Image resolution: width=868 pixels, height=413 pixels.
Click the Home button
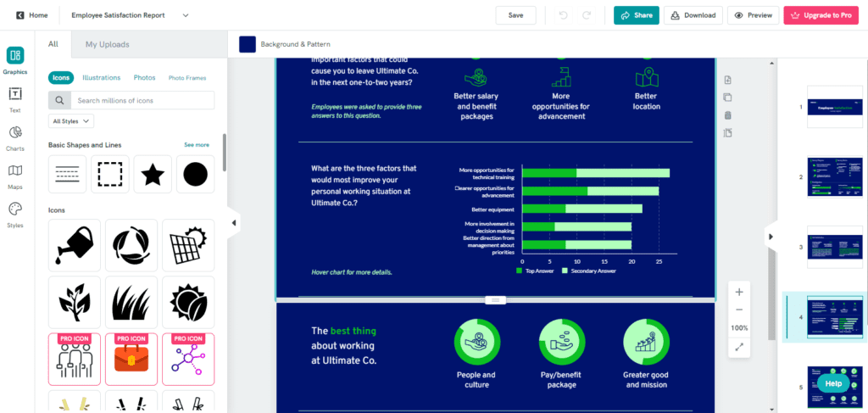point(32,15)
